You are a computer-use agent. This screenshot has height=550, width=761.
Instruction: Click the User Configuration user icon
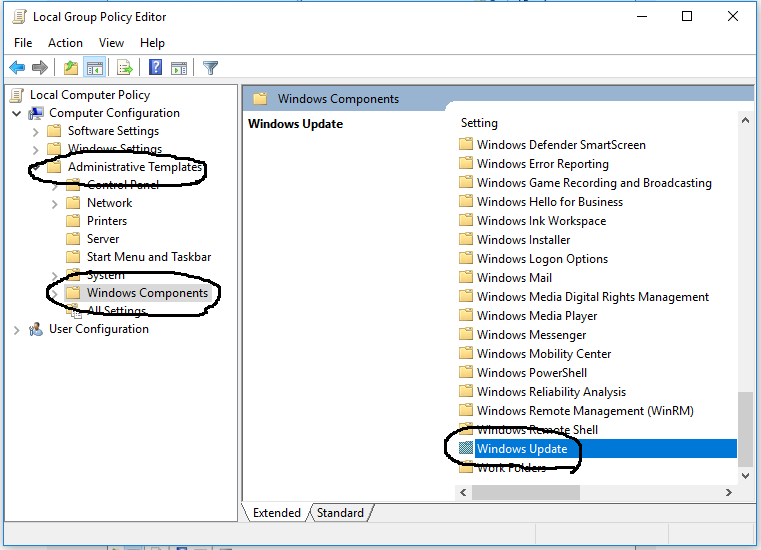click(36, 330)
